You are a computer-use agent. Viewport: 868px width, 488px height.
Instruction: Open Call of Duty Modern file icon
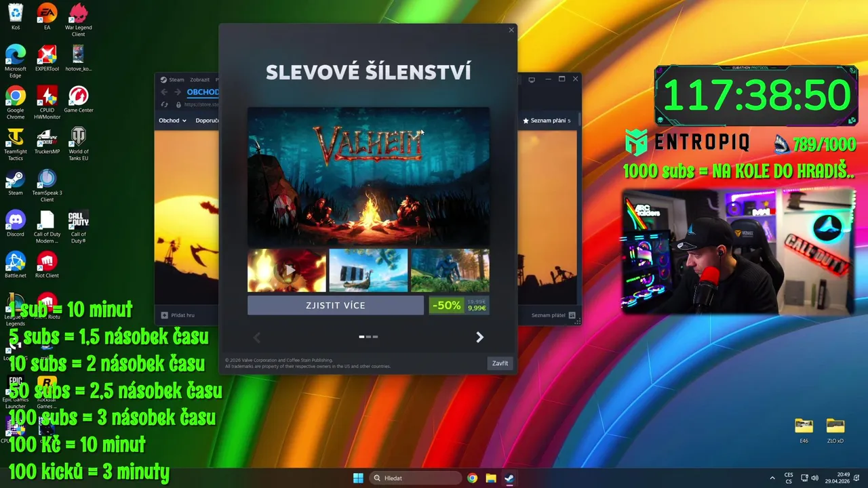coord(47,227)
